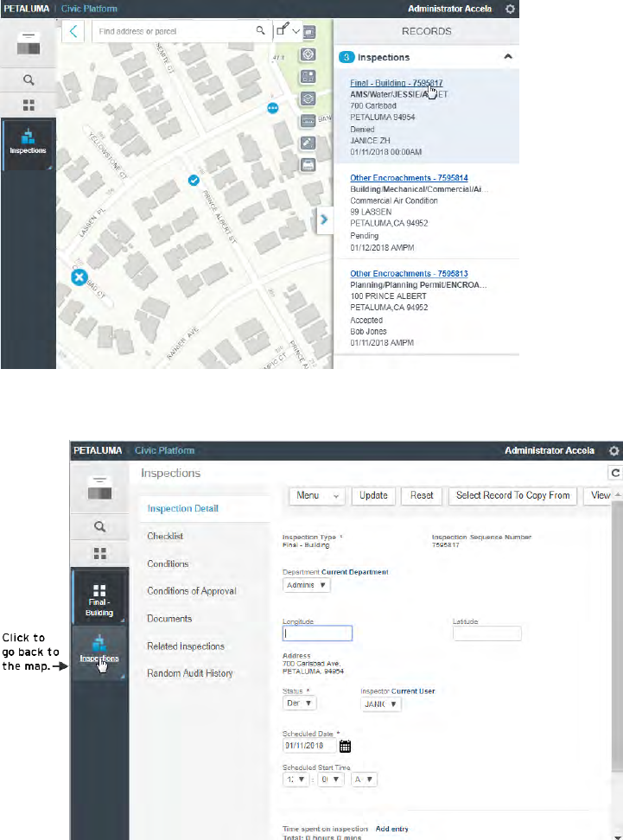Expand the select-shape tool dropdown arrow
The width and height of the screenshot is (623, 840).
(296, 31)
